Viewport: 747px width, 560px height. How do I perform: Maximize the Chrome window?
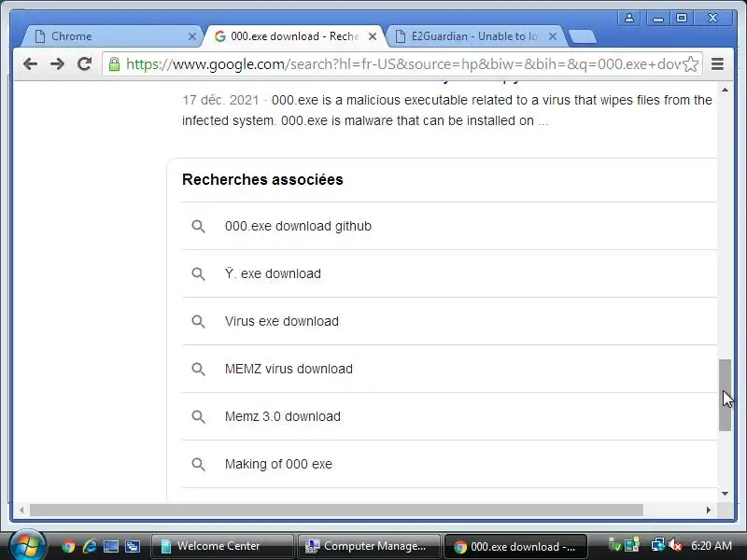(682, 18)
